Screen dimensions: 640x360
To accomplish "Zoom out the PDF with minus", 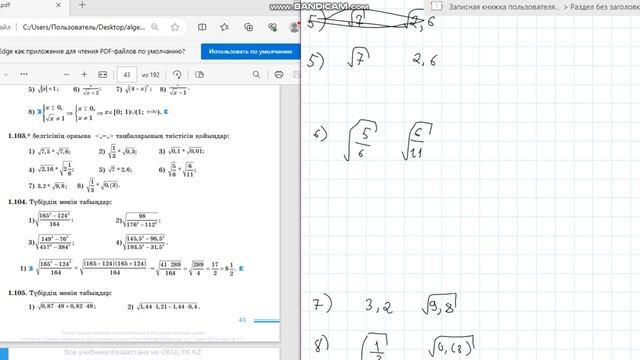I will tap(67, 75).
